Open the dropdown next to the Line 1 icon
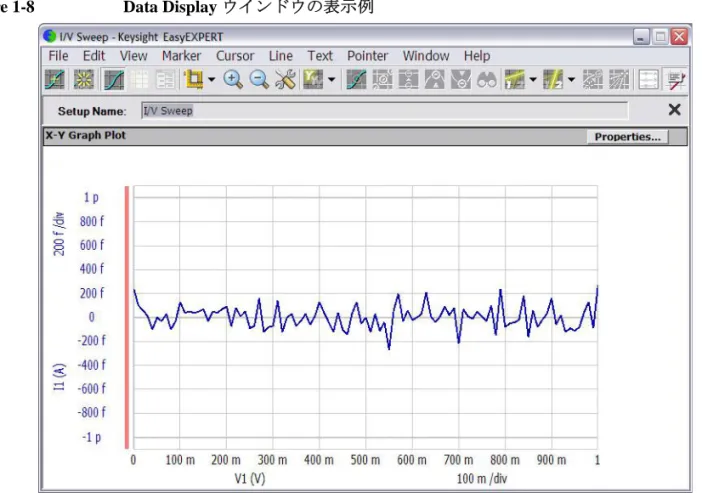This screenshot has height=493, width=702. (x=533, y=80)
